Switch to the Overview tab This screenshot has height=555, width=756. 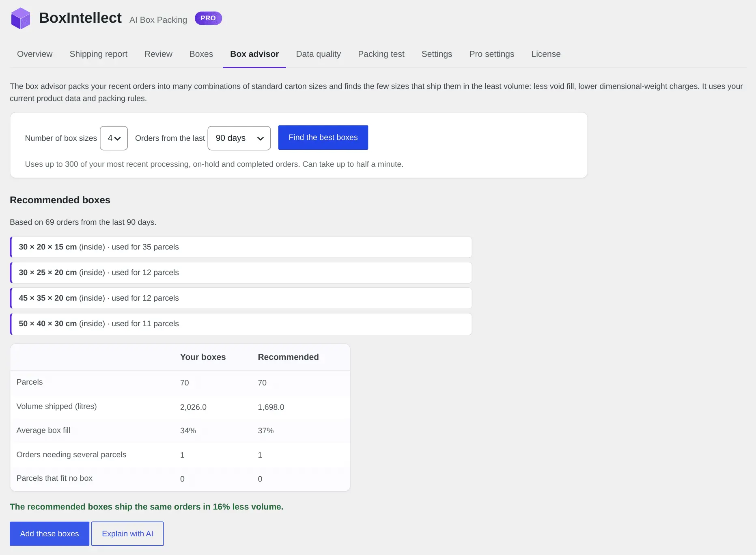[x=35, y=54]
